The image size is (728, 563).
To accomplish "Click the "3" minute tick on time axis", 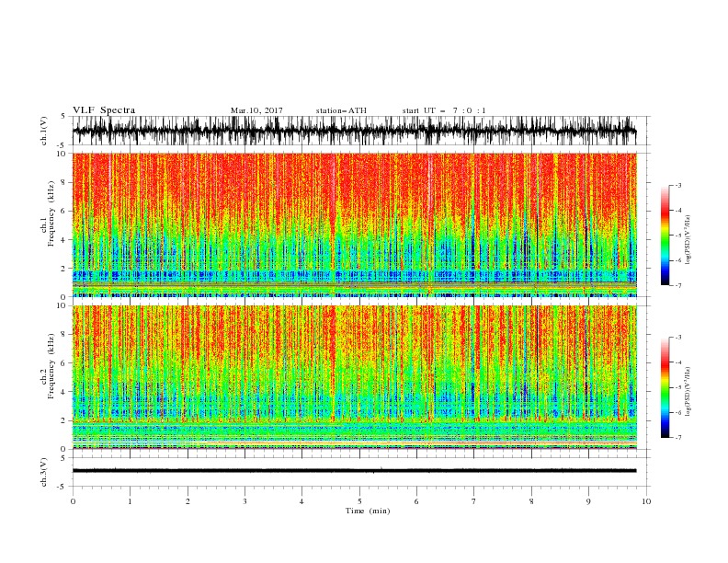I will click(x=245, y=501).
